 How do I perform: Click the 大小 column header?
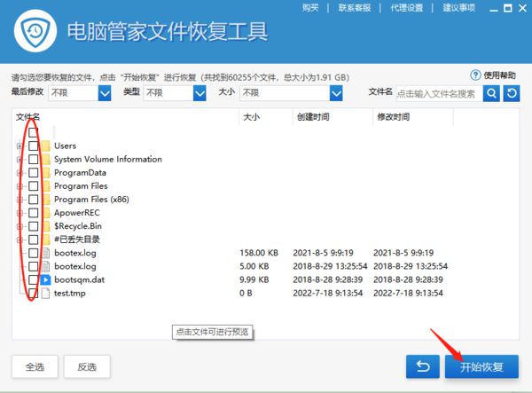(251, 117)
